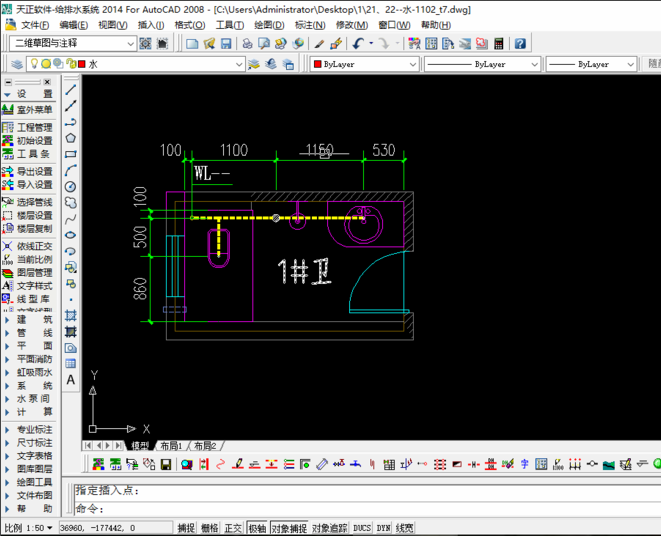The image size is (661, 536).
Task: Click the Undo arrow icon
Action: (357, 43)
